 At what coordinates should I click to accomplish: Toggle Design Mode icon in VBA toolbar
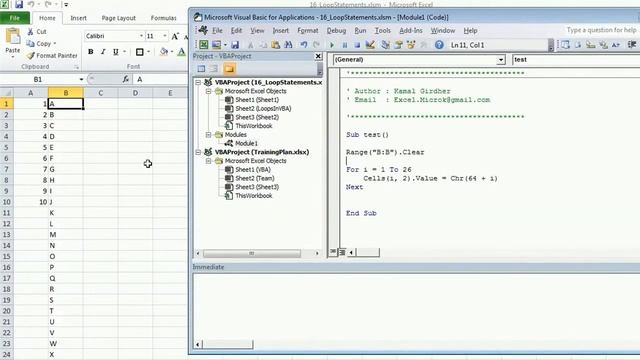[370, 45]
